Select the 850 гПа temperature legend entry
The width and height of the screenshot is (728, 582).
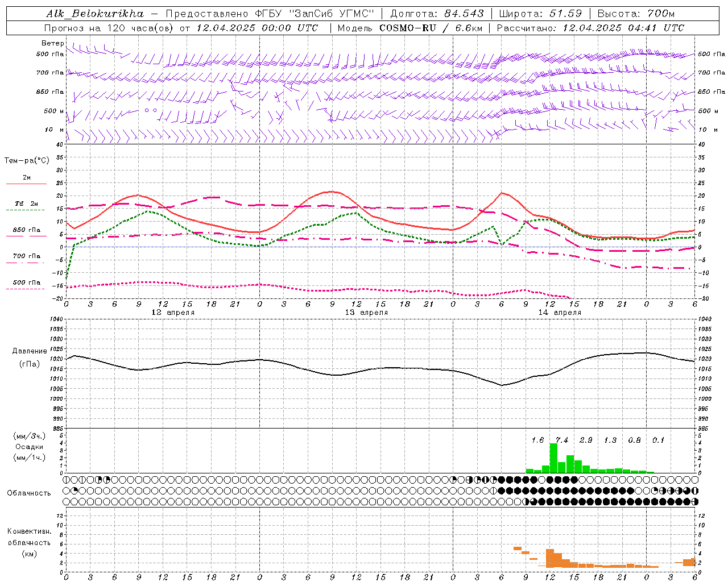pyautogui.click(x=26, y=230)
